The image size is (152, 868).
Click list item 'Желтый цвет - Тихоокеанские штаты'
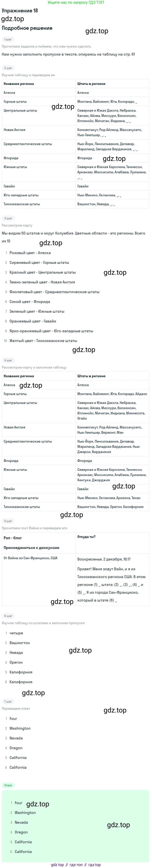point(43,341)
